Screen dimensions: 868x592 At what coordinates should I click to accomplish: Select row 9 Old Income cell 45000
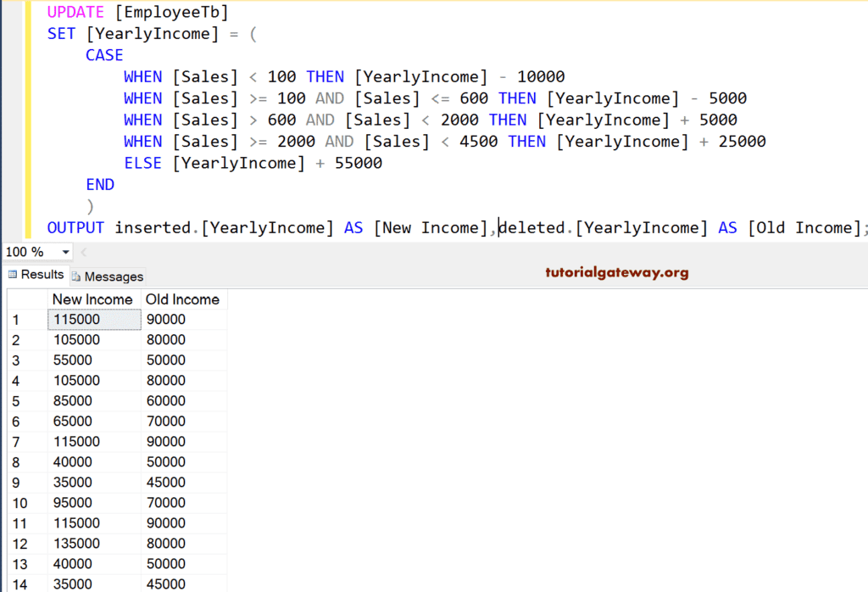184,483
